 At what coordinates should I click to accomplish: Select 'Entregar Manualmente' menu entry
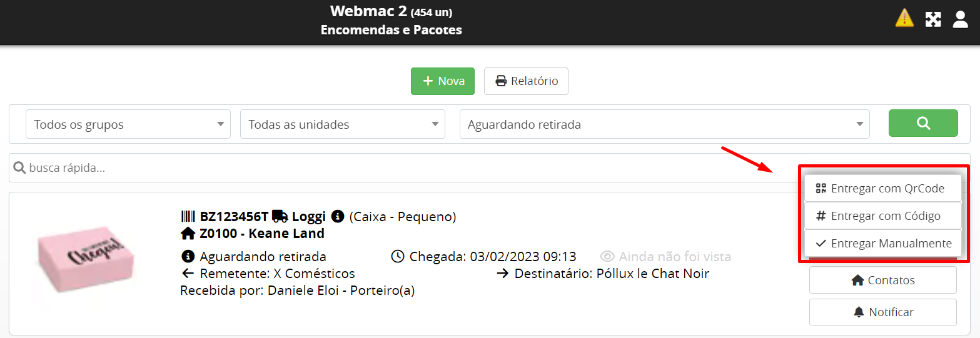[882, 244]
